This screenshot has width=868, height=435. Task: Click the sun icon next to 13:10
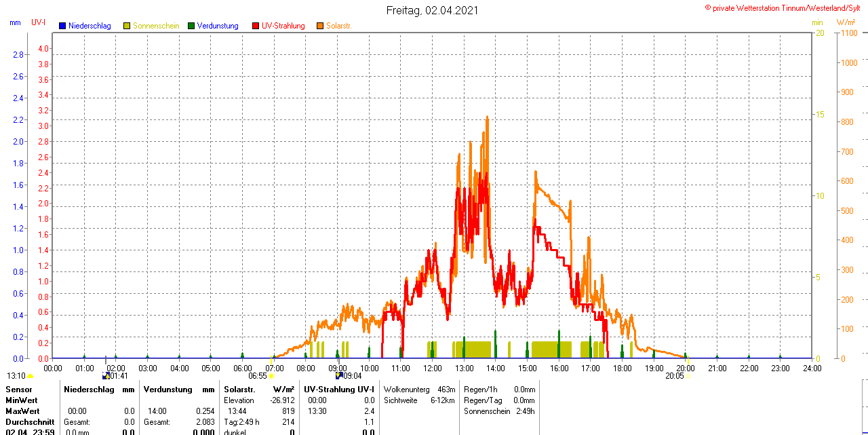tap(31, 375)
